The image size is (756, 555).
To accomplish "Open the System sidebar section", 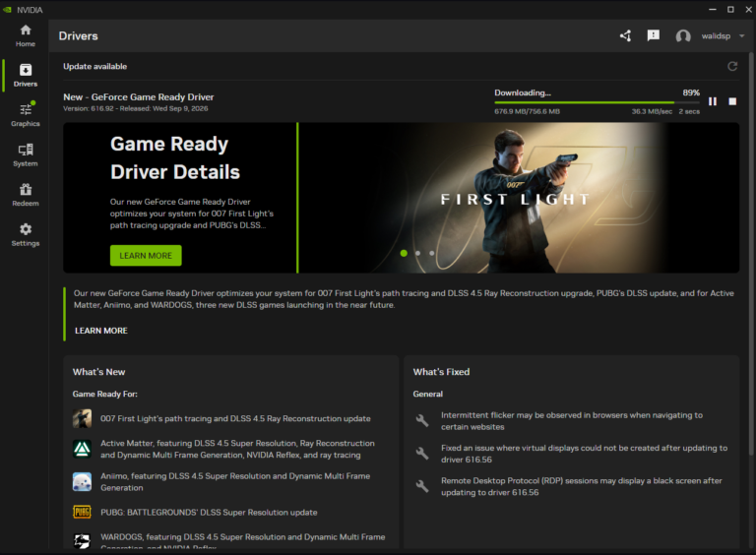I will [25, 155].
